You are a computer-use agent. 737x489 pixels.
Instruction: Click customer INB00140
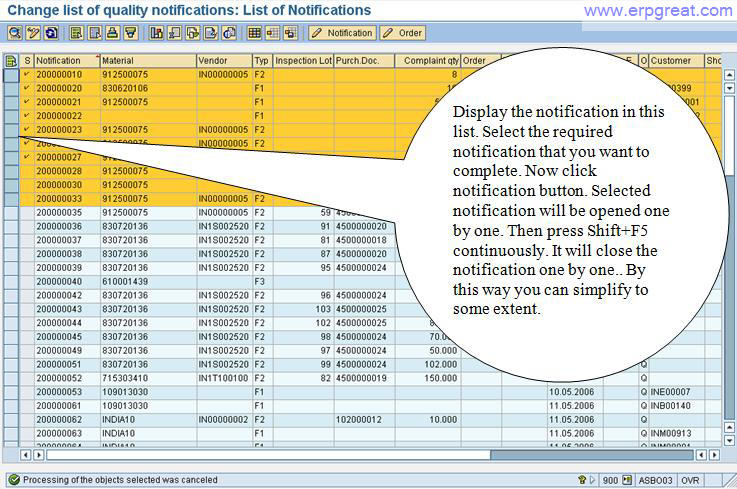(x=670, y=406)
